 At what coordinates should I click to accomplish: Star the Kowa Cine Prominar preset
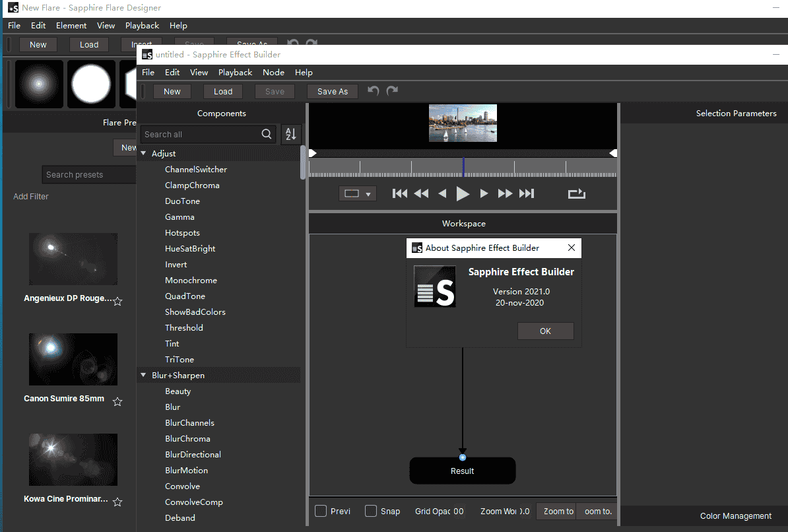point(117,502)
